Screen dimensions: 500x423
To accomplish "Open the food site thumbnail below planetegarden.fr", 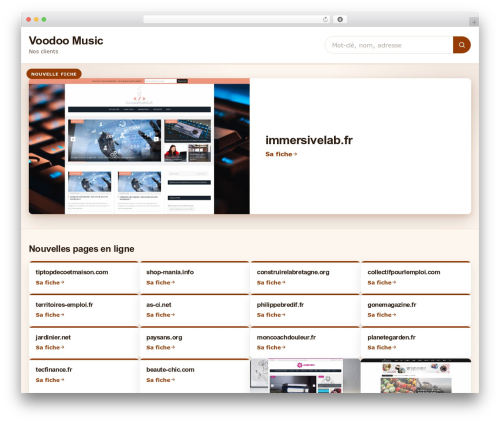I will coord(416,376).
